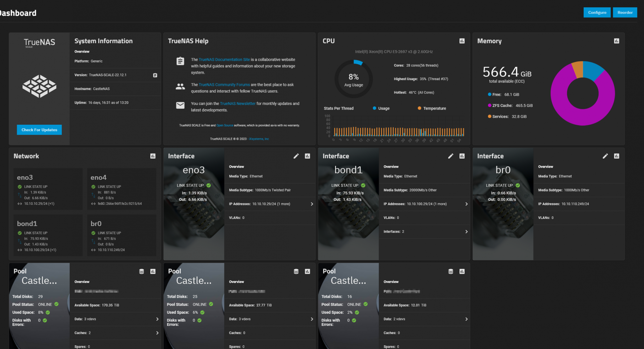644x349 pixels.
Task: Open TrueNAS Documentation Site link
Action: point(224,60)
